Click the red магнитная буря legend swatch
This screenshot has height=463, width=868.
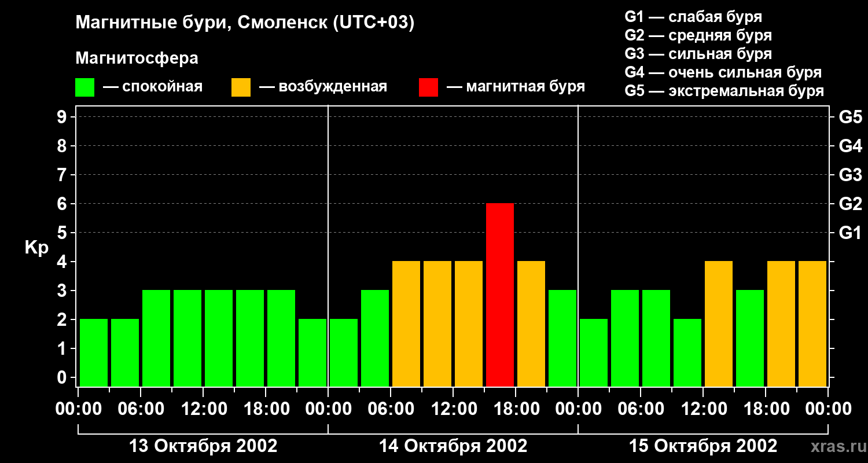tap(429, 87)
